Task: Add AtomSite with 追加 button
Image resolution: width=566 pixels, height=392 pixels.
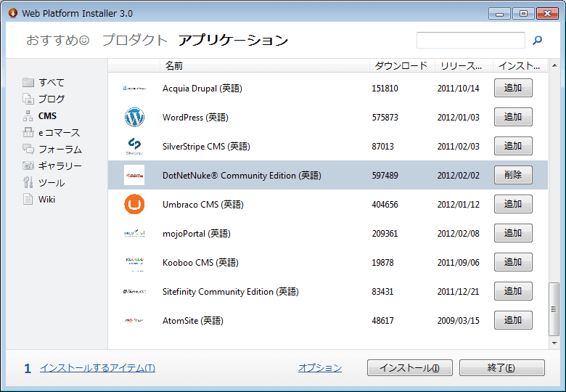Action: pyautogui.click(x=513, y=320)
